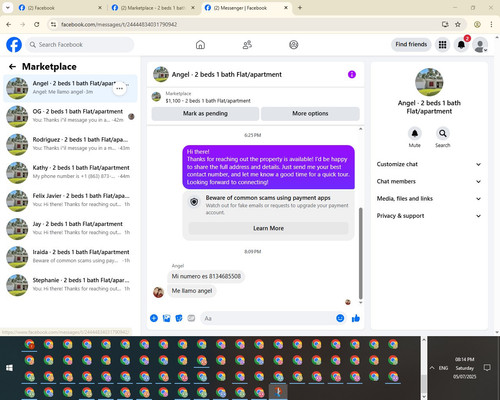Click the install app icon in address bar
Image resolution: width=500 pixels, height=400 pixels.
pos(445,24)
